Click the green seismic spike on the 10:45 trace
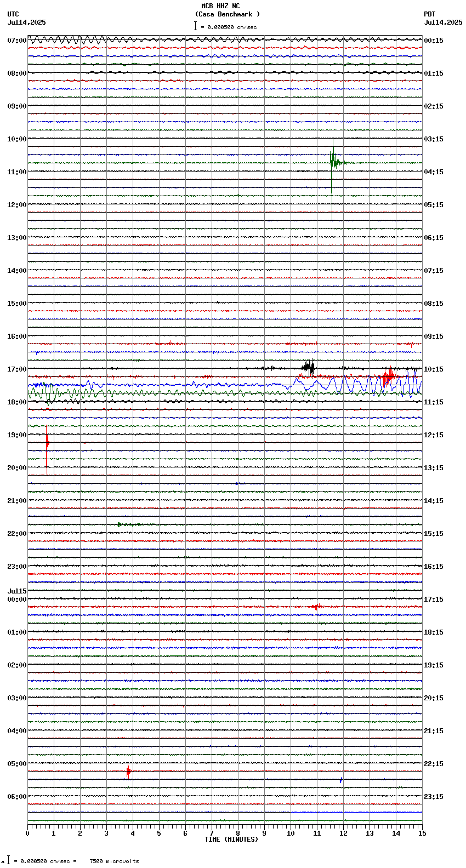This screenshot has width=466, height=868. (x=333, y=163)
